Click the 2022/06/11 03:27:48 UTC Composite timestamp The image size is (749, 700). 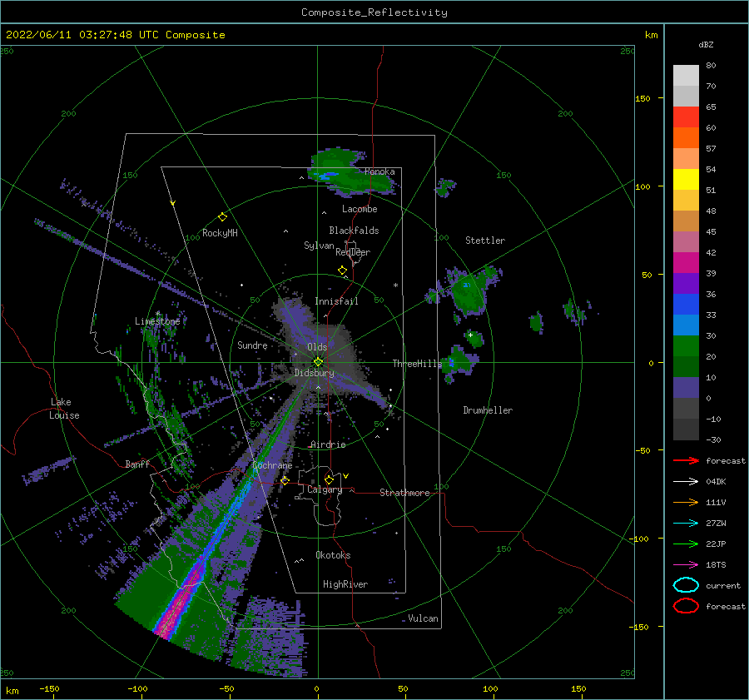tap(115, 35)
